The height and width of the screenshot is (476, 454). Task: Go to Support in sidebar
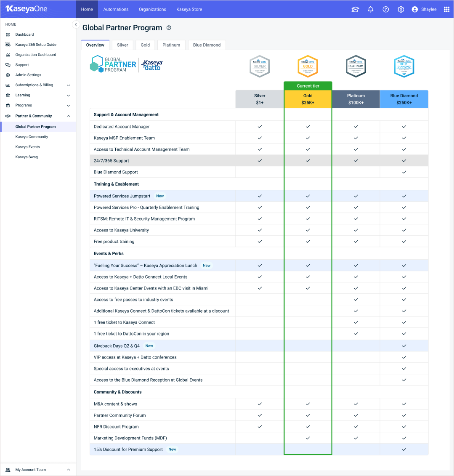[x=22, y=65]
